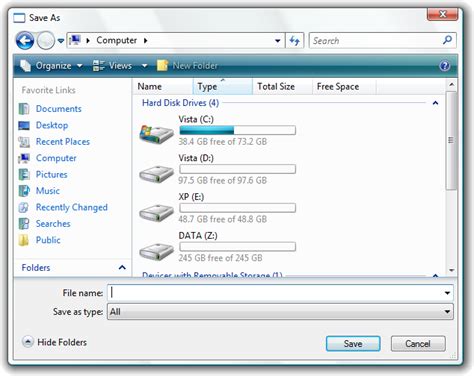The height and width of the screenshot is (376, 474).
Task: Open the Public folder link
Action: tap(48, 240)
